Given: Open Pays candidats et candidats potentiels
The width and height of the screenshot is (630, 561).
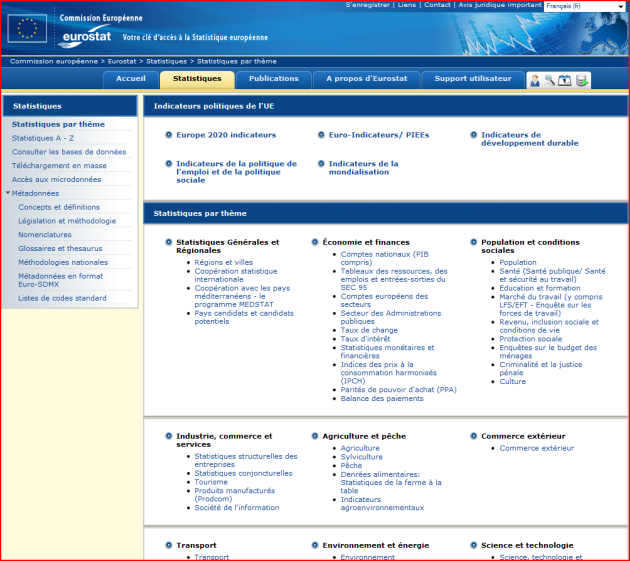Looking at the screenshot, I should pos(244,317).
